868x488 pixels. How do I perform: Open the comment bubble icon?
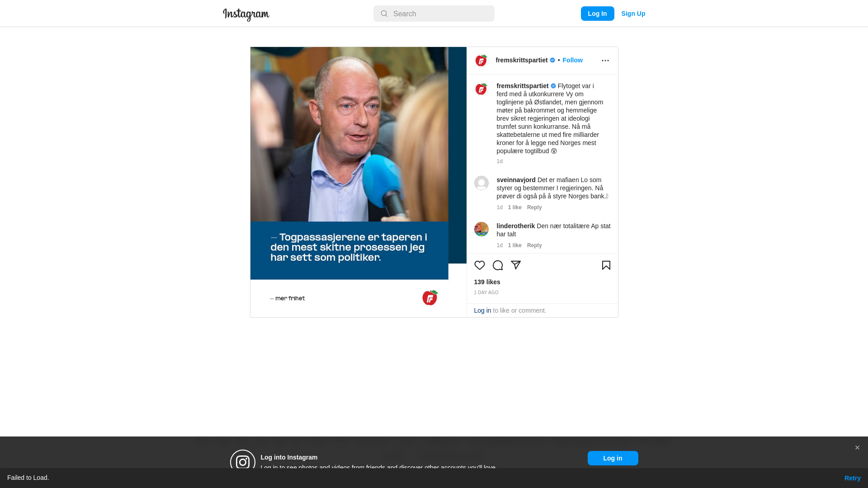click(497, 265)
